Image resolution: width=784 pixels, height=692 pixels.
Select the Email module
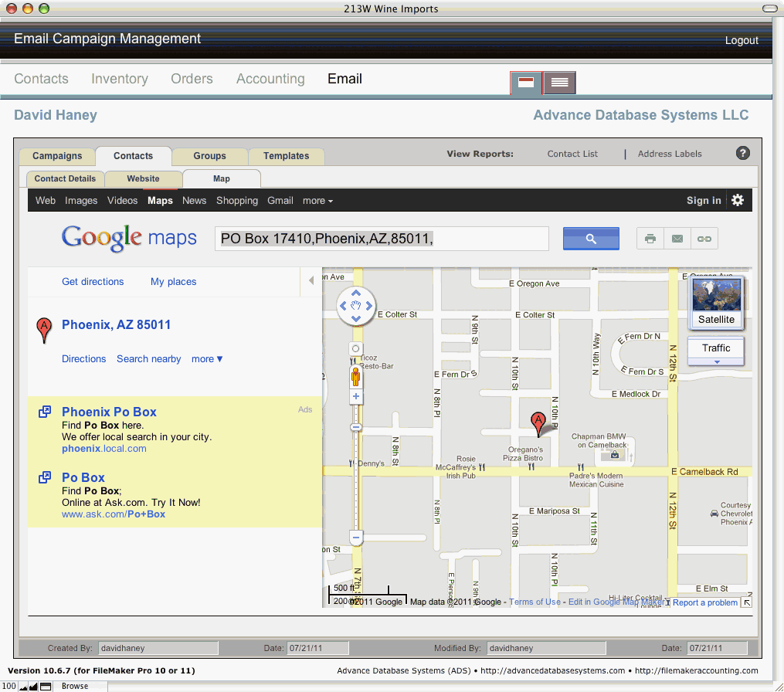(345, 79)
